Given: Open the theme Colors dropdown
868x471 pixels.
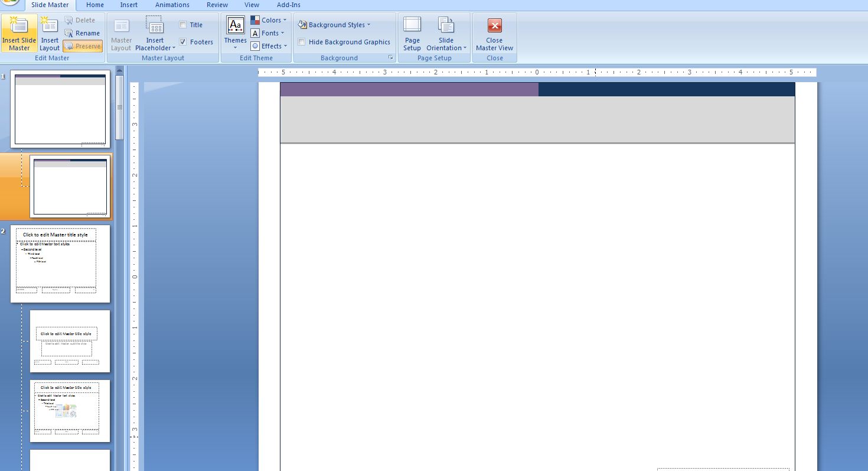Looking at the screenshot, I should (x=269, y=20).
